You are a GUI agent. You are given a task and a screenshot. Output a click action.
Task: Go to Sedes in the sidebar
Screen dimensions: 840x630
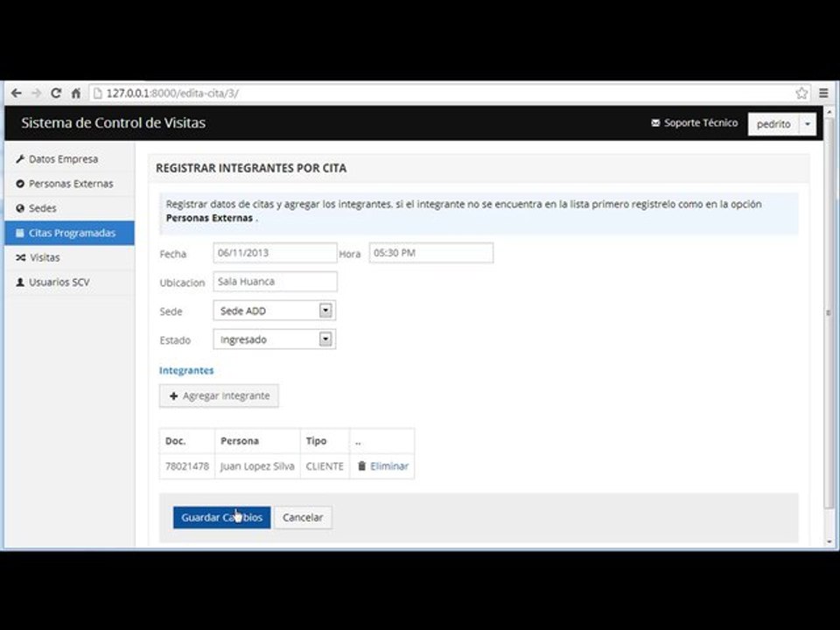click(x=70, y=208)
